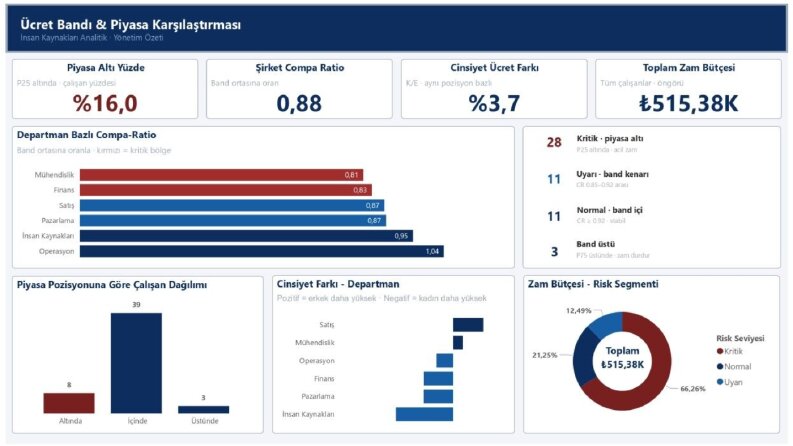Click the 'Toplam Zam Bütçesi' card heading
Viewport: 793px width, 446px height.
coord(689,68)
